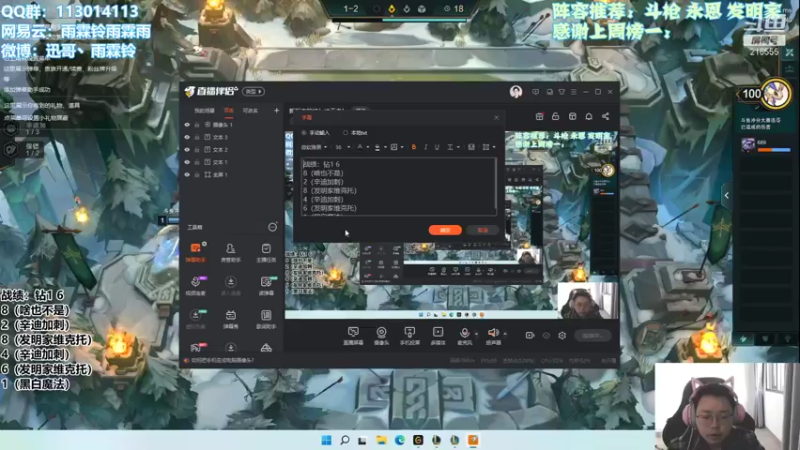The height and width of the screenshot is (450, 800).
Task: Open the font size 36 dropdown
Action: pyautogui.click(x=342, y=147)
